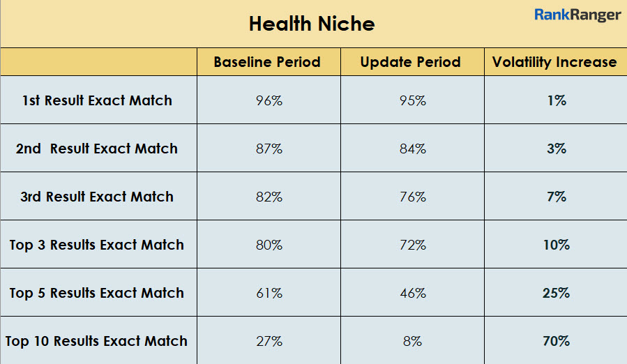The image size is (627, 364).
Task: Select the Top 5 Results Exact Match label
Action: click(97, 293)
